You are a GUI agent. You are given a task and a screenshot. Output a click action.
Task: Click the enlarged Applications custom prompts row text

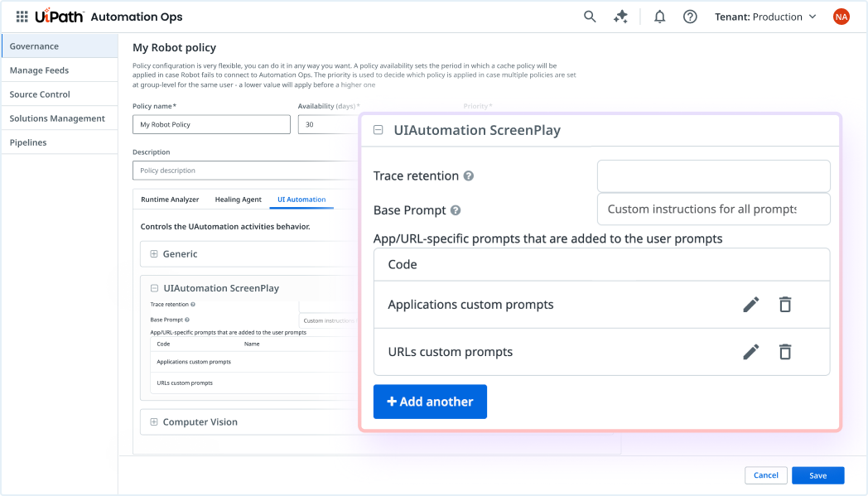[470, 305]
